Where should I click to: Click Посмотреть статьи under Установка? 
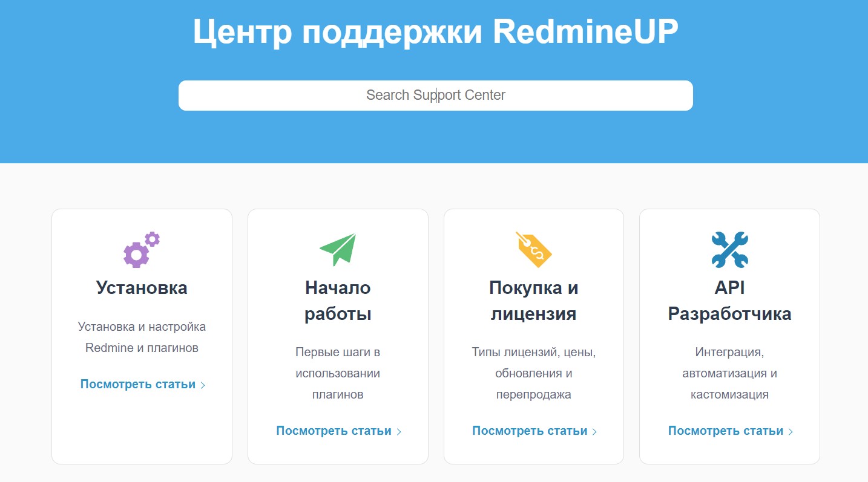[x=138, y=385]
